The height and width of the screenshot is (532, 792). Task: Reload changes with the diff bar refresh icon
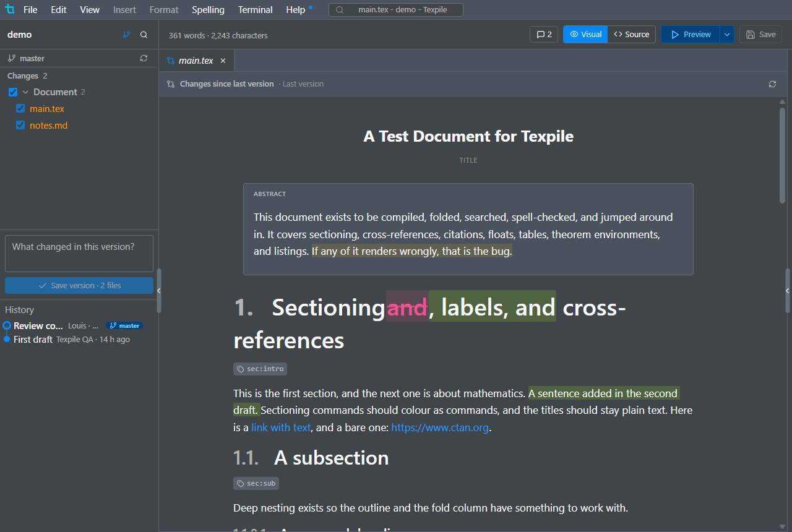click(772, 84)
